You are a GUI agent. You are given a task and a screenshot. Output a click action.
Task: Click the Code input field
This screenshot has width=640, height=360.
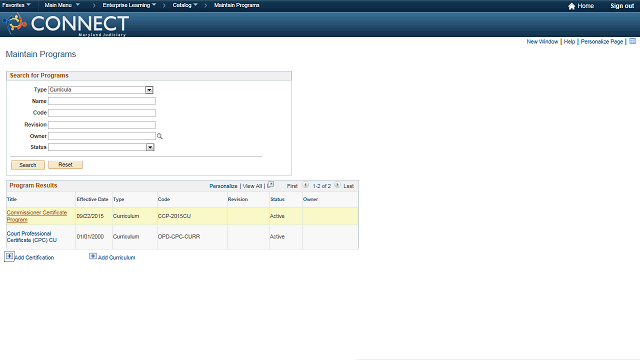[102, 113]
